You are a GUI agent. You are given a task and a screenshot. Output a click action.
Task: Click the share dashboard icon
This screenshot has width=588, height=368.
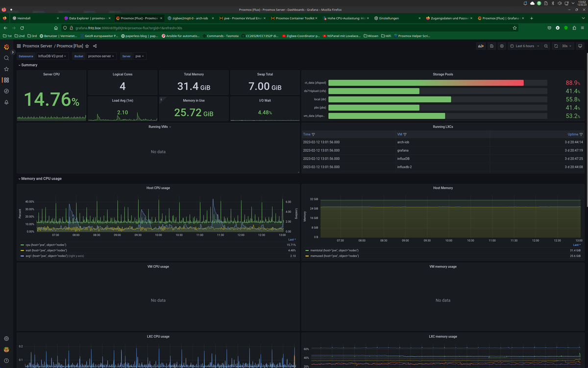(x=95, y=46)
